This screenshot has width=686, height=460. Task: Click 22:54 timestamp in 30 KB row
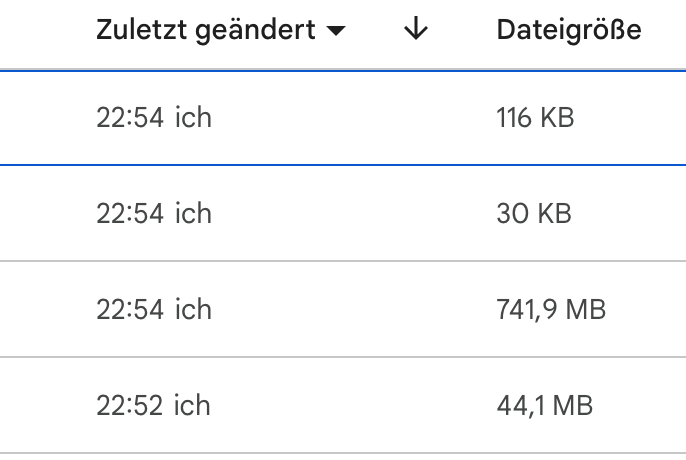click(130, 214)
